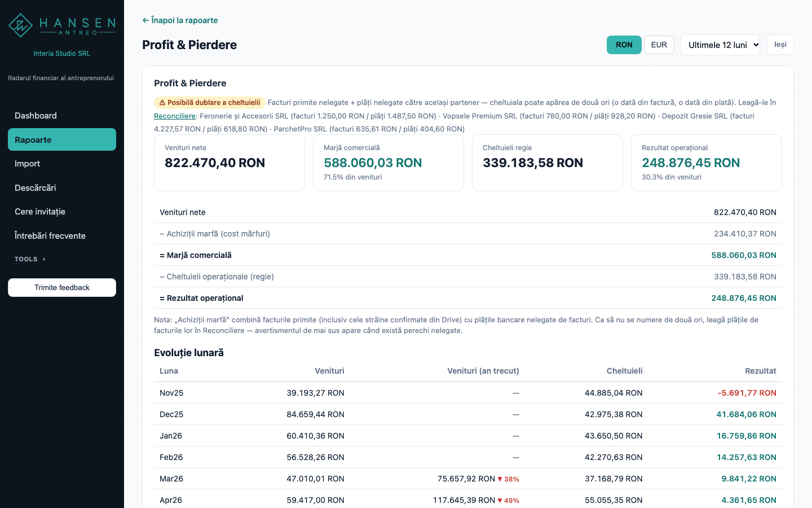Image resolution: width=812 pixels, height=508 pixels.
Task: Select Rapoarte in the sidebar
Action: tap(62, 139)
